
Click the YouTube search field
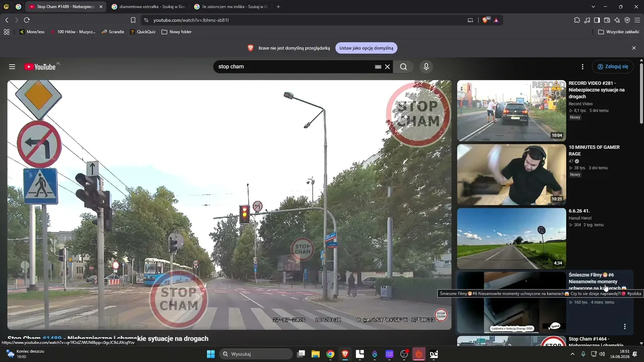294,66
